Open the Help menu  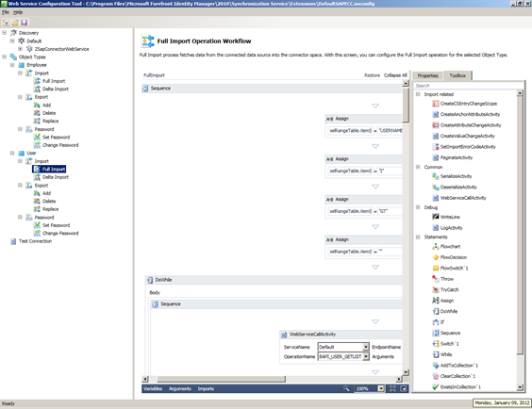[x=18, y=12]
